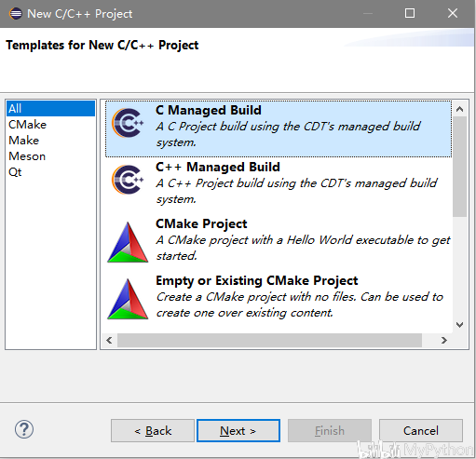
Task: Click the horizontal scrollbar right arrow
Action: pyautogui.click(x=444, y=341)
